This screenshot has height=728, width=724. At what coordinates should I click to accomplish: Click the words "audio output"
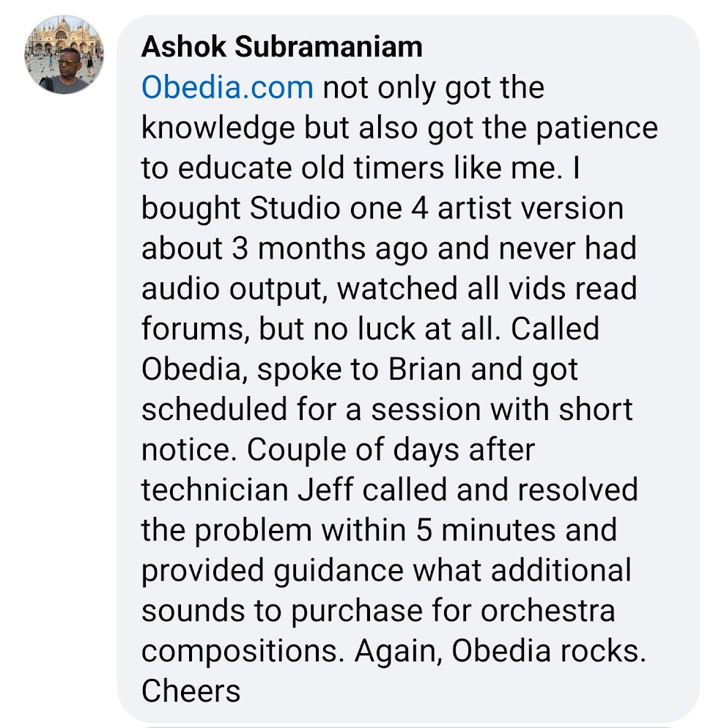(x=232, y=289)
